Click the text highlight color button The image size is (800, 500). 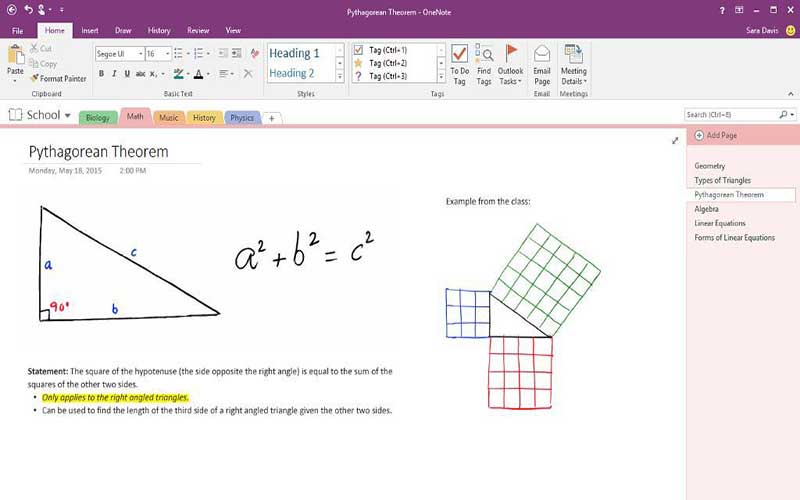(179, 73)
